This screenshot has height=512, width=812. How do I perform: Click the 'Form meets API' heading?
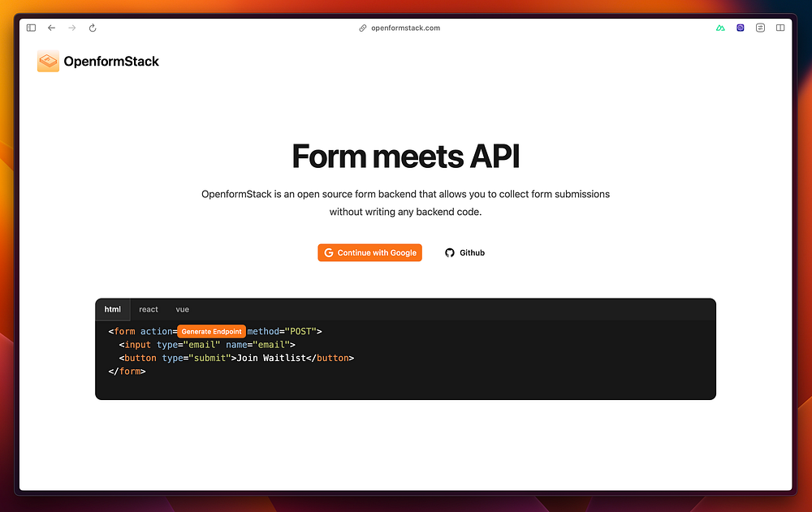click(405, 157)
